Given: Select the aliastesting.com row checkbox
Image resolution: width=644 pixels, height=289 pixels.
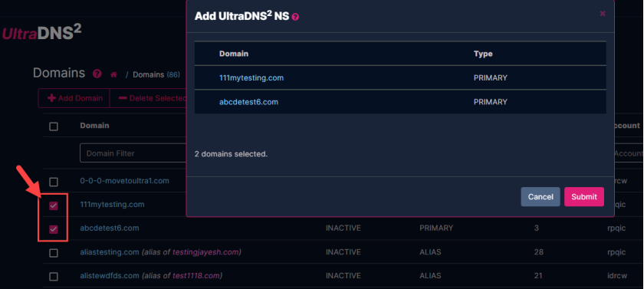Looking at the screenshot, I should pyautogui.click(x=54, y=253).
